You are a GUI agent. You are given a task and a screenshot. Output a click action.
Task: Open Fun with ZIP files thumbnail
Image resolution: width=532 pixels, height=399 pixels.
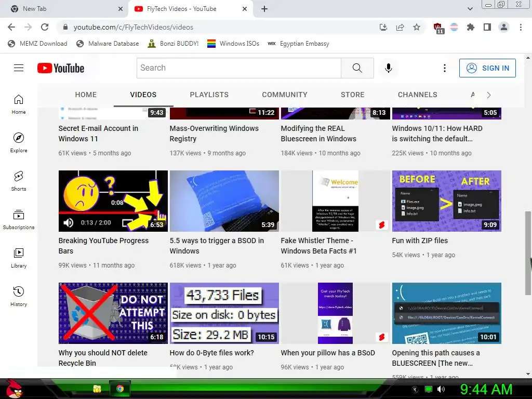[x=446, y=201]
